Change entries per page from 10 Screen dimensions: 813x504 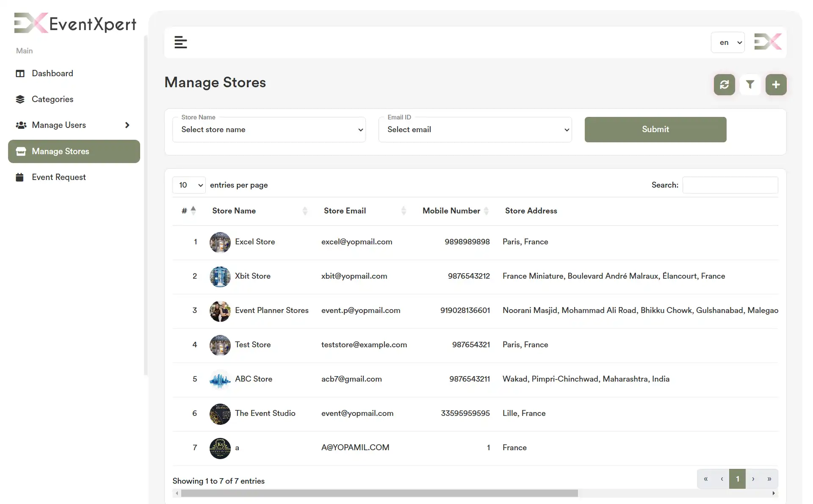point(189,185)
